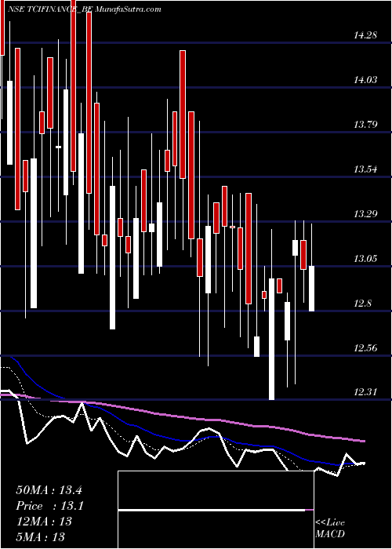Click the NSE TCIFINANCE_BE chart title
392x549 pixels.
coord(49,9)
